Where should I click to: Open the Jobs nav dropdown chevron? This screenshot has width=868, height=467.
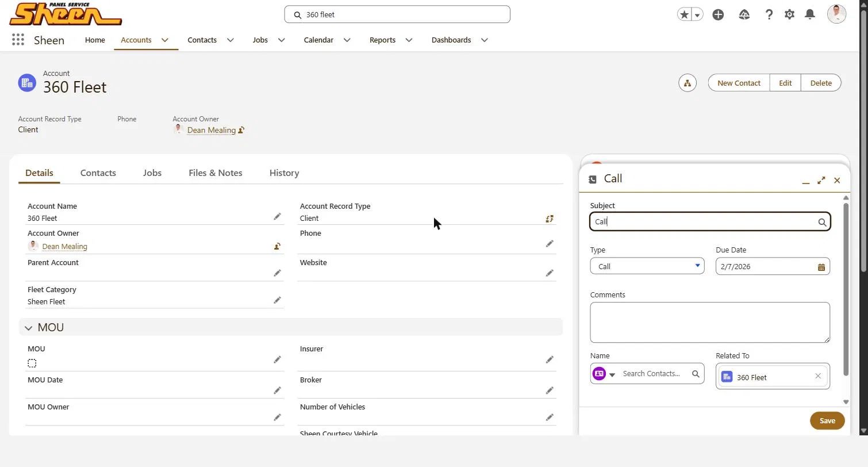pyautogui.click(x=282, y=40)
